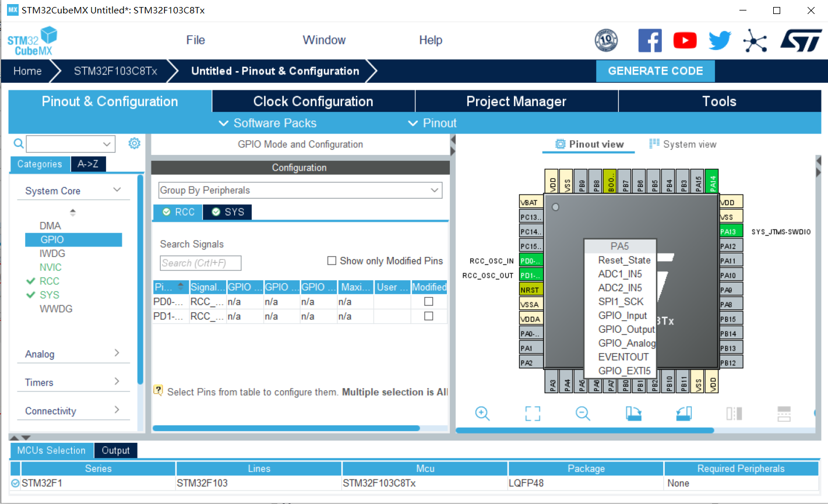Enable Show only Modified Pins checkbox

tap(332, 261)
